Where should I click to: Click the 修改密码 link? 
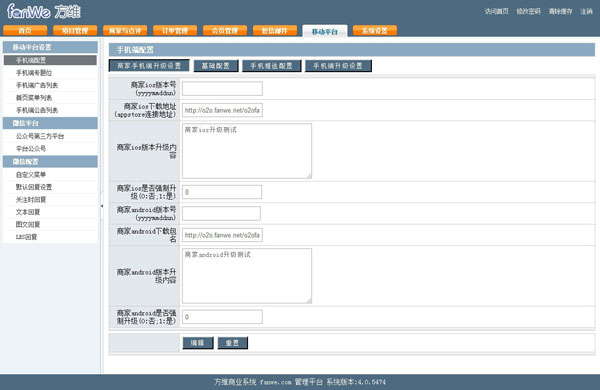528,11
